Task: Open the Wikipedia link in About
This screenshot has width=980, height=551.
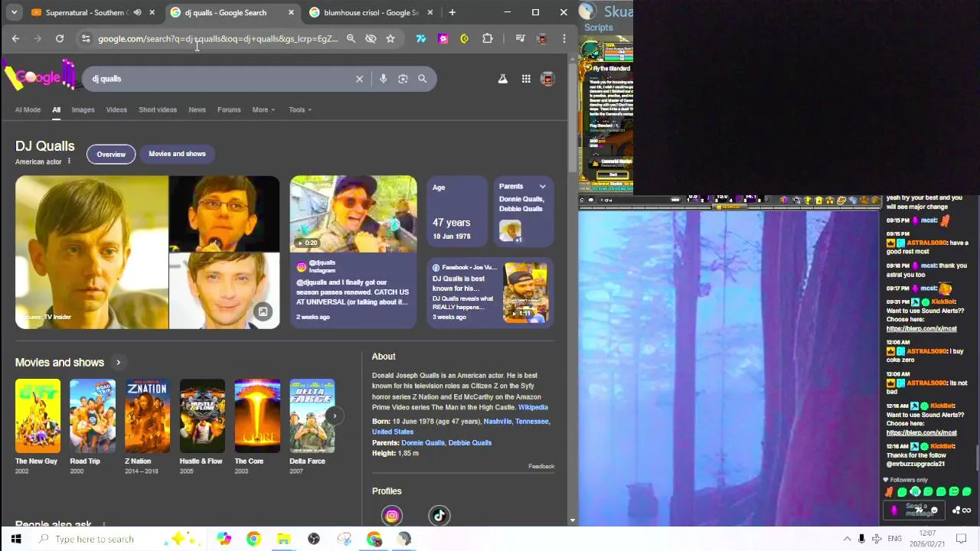Action: (x=533, y=407)
